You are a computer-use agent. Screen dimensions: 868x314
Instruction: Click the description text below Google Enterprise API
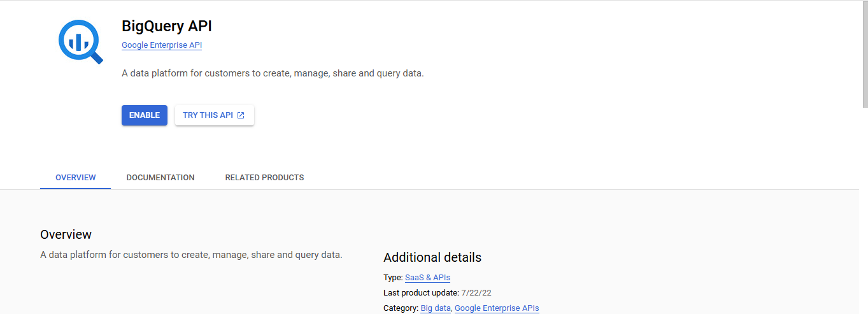coord(273,73)
